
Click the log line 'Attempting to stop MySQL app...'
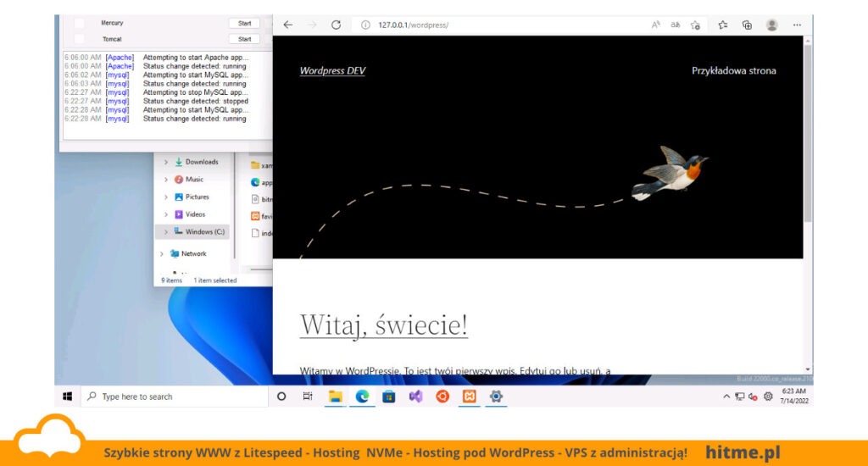(x=196, y=92)
